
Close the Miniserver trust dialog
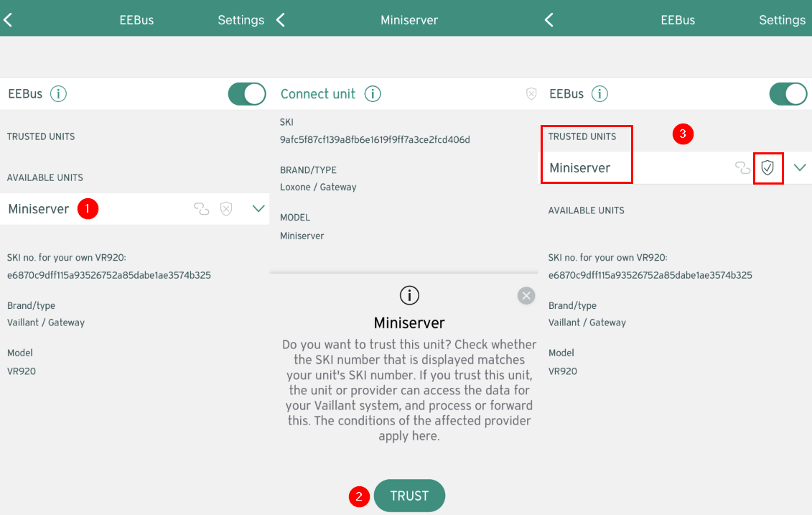pos(526,296)
